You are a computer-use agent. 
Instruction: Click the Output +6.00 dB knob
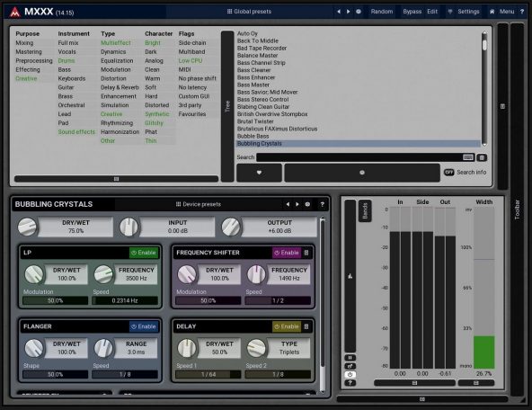[231, 227]
